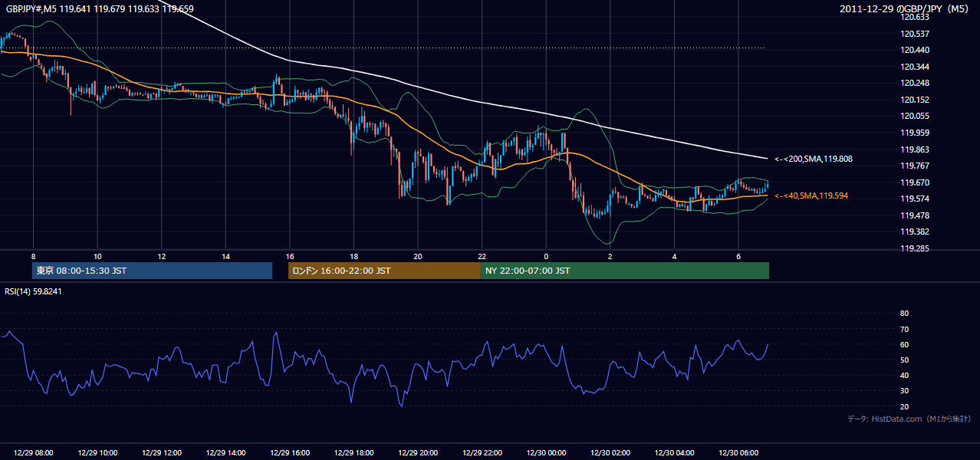Select the London 16:00-22:00 JST session bar
Viewport: 980px width, 460px height.
click(384, 271)
